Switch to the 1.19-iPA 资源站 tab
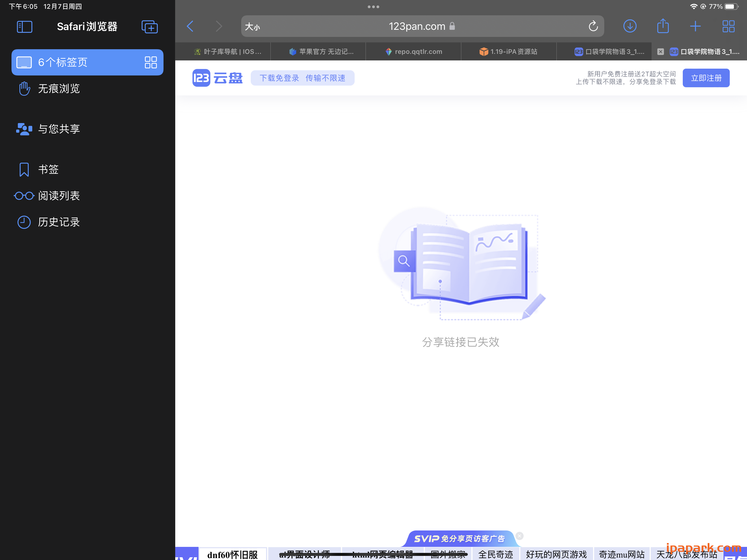The width and height of the screenshot is (747, 560). coord(508,51)
